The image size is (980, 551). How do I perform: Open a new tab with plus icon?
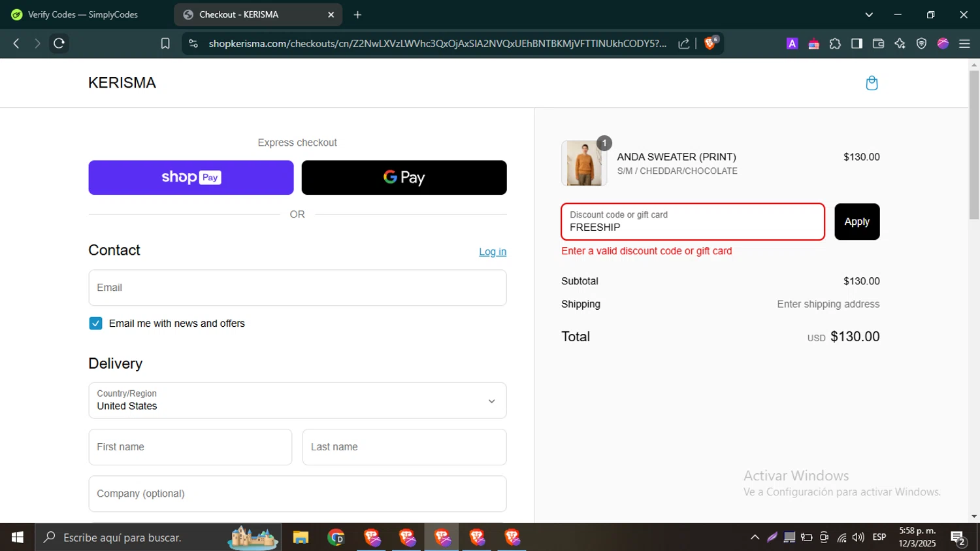(357, 14)
